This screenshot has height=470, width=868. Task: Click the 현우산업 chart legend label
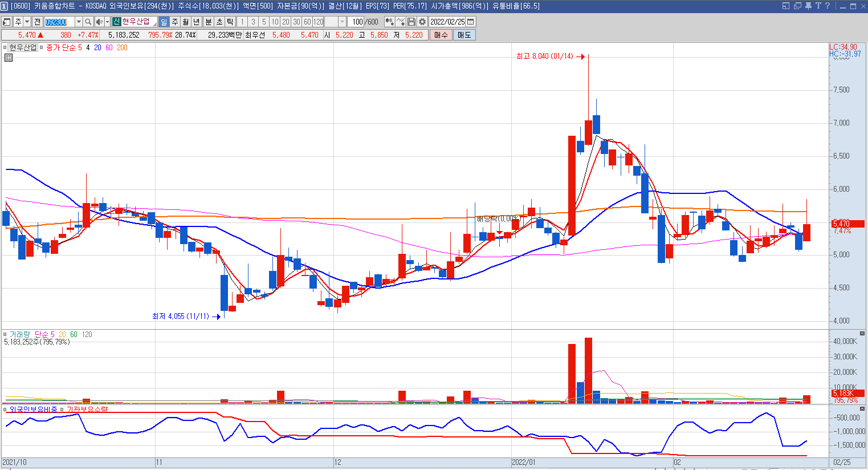pyautogui.click(x=23, y=47)
